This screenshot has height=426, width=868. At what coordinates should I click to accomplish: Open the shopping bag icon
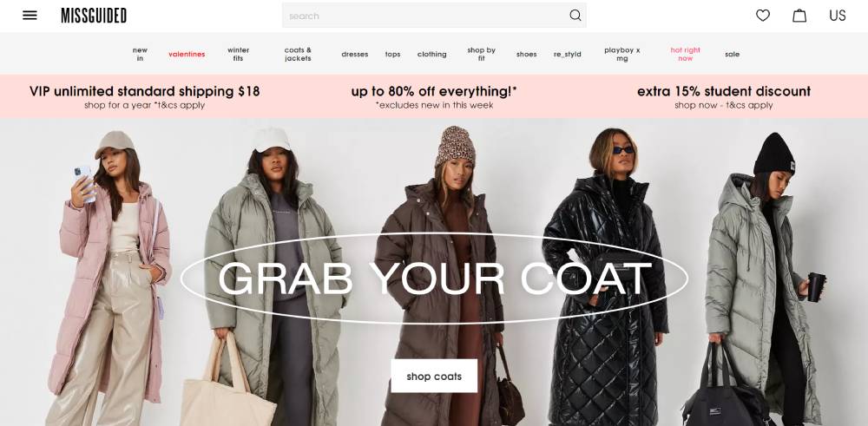(x=799, y=16)
